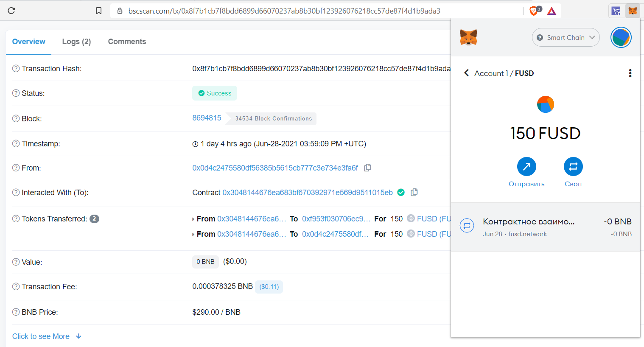The height and width of the screenshot is (347, 644).
Task: Open the account avatar in MetaMask popup
Action: [621, 37]
